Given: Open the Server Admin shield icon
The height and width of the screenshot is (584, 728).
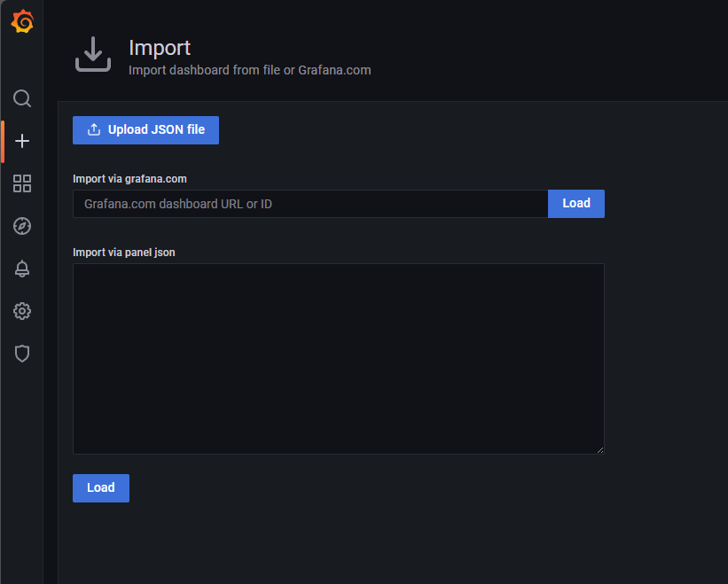Looking at the screenshot, I should coord(22,354).
